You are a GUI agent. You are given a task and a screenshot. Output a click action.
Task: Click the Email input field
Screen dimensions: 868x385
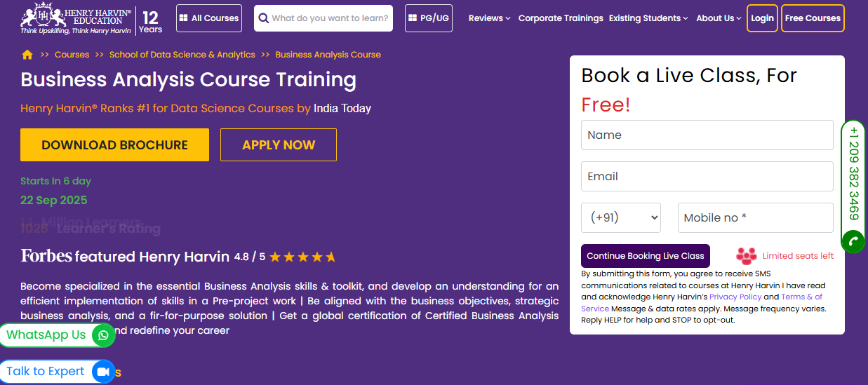(x=707, y=177)
